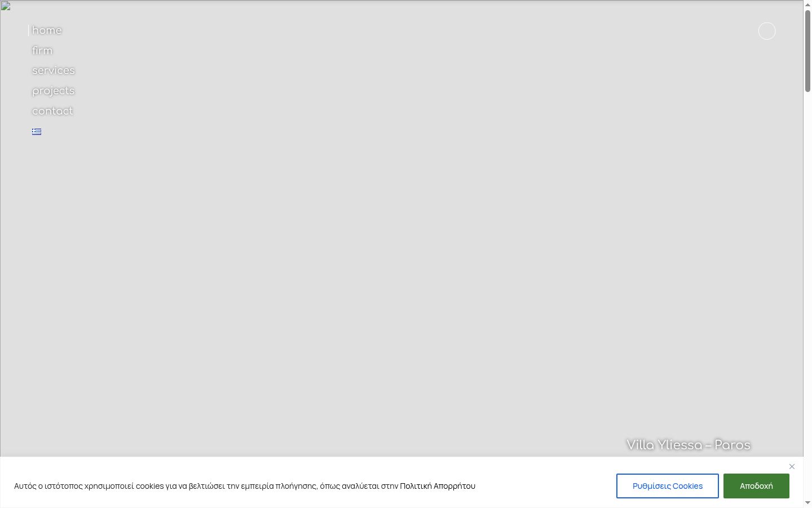Go to the firm page
This screenshot has height=508, width=812.
pos(42,51)
